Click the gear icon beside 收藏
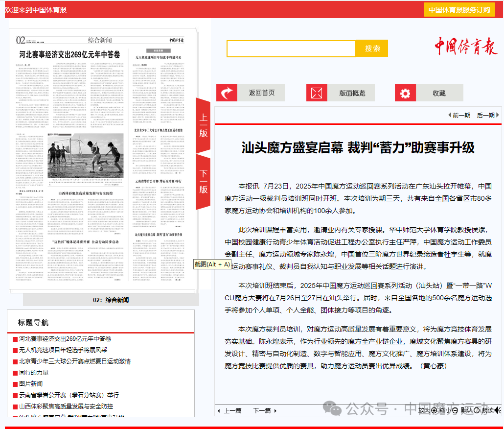Image resolution: width=504 pixels, height=429 pixels. [x=405, y=93]
